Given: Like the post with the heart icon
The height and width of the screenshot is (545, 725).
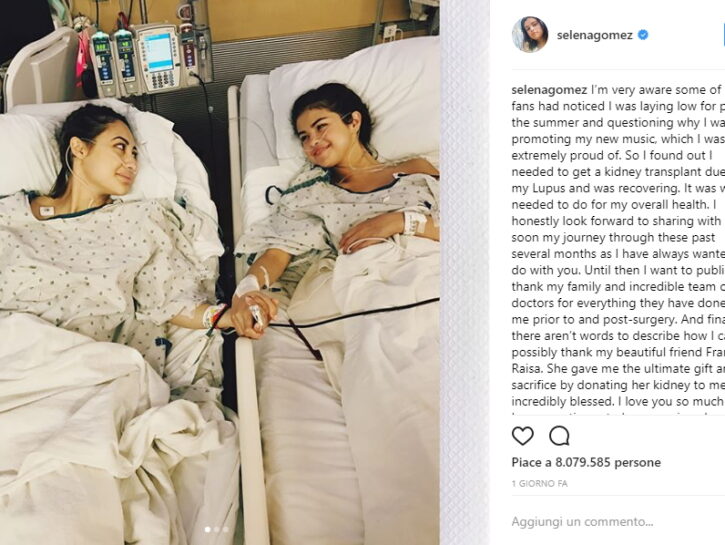Looking at the screenshot, I should 522,436.
